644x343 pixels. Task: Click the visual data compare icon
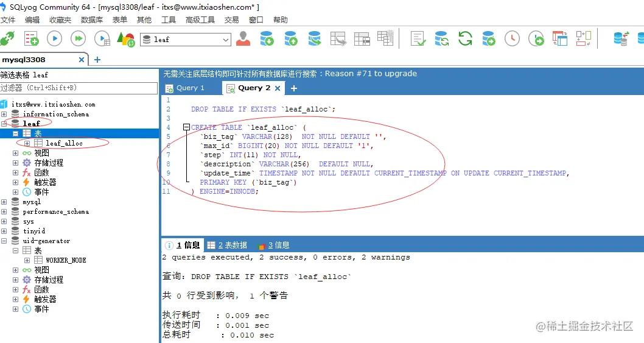click(x=583, y=38)
